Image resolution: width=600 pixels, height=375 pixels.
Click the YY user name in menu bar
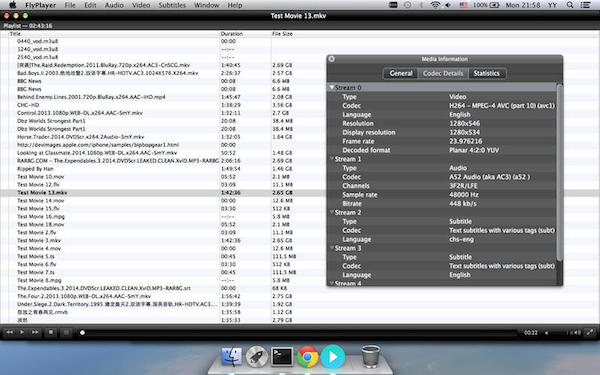click(552, 5)
